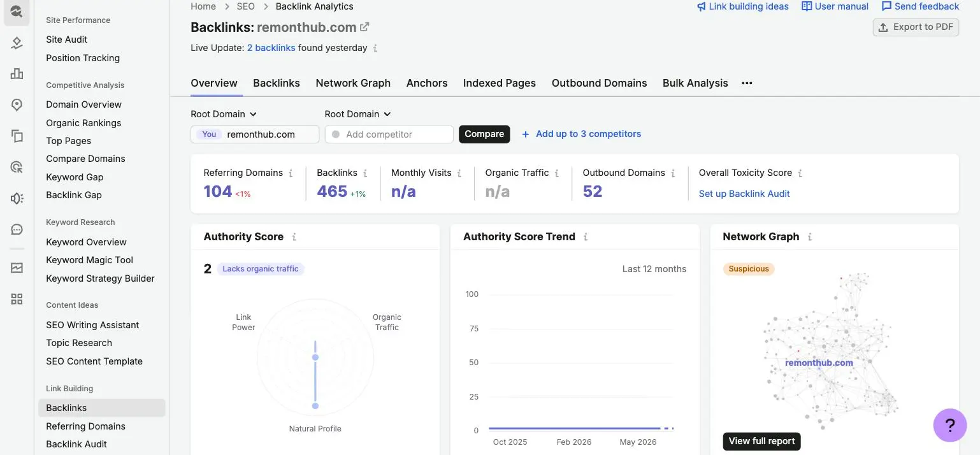Viewport: 980px width, 455px height.
Task: Click info icon beside Outbound Domains
Action: (673, 173)
